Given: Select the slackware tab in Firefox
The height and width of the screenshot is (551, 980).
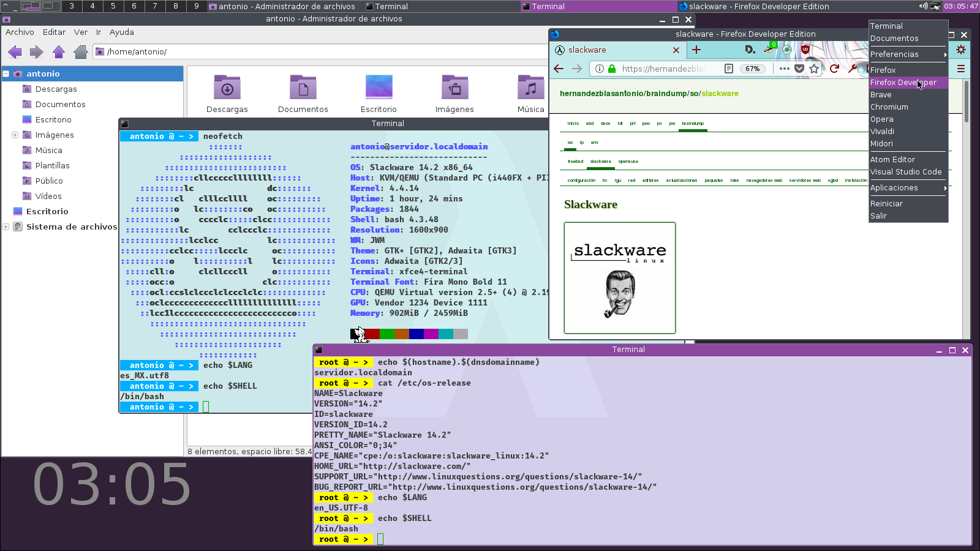Looking at the screenshot, I should pos(617,50).
